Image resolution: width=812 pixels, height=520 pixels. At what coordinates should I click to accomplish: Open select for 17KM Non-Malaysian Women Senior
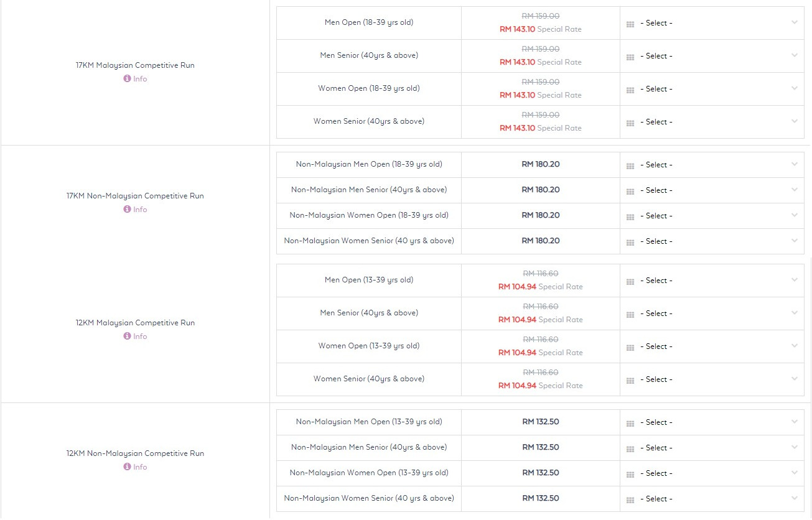point(712,241)
